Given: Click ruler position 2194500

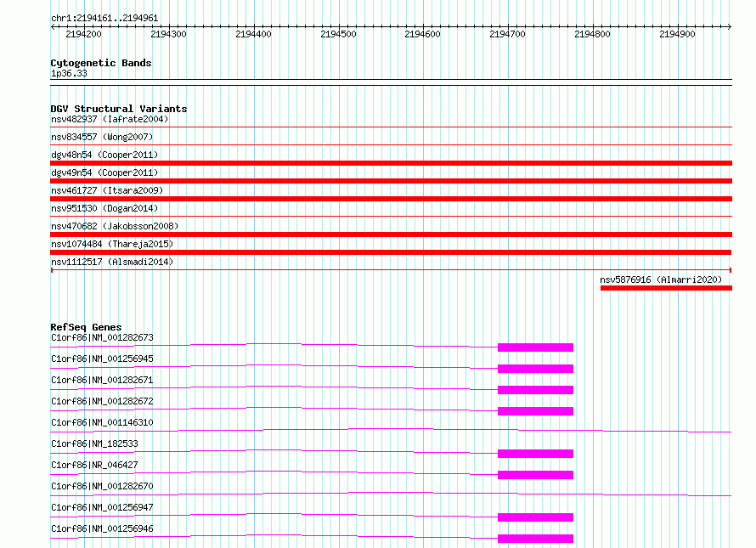Looking at the screenshot, I should [338, 34].
